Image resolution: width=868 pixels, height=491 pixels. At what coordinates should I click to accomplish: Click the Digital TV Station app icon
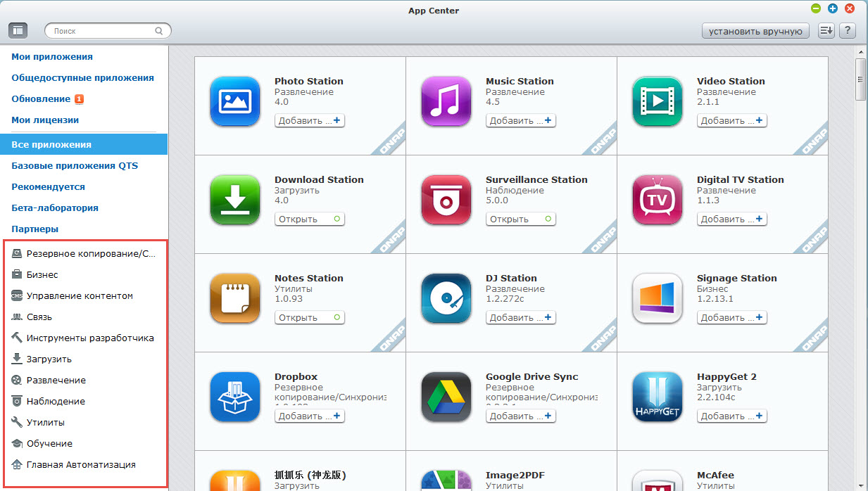click(658, 200)
